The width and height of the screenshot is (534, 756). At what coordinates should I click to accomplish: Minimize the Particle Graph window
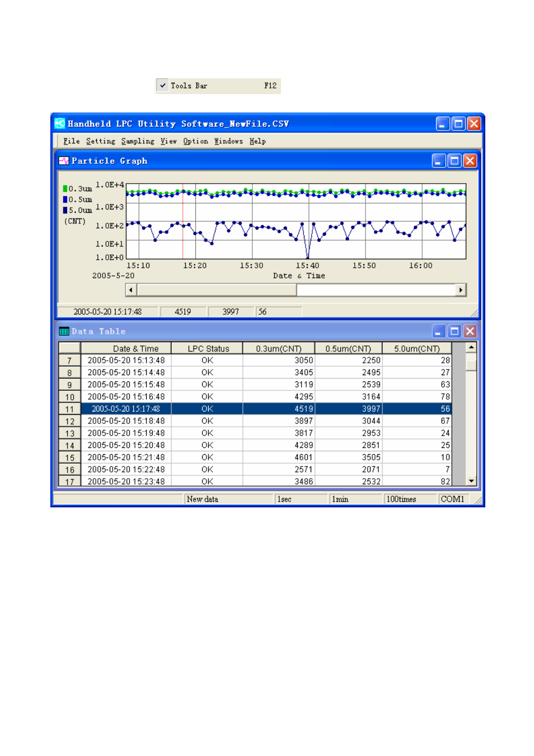pos(439,161)
